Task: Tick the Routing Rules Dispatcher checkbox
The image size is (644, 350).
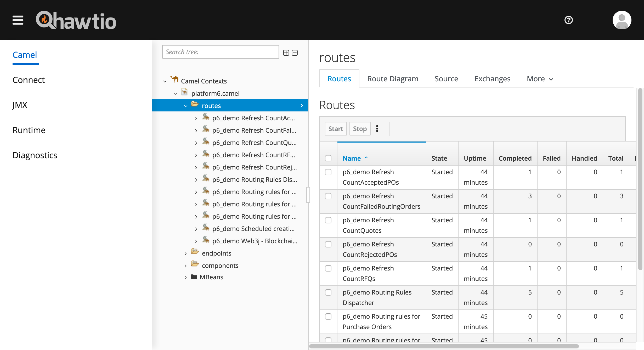Action: click(328, 292)
